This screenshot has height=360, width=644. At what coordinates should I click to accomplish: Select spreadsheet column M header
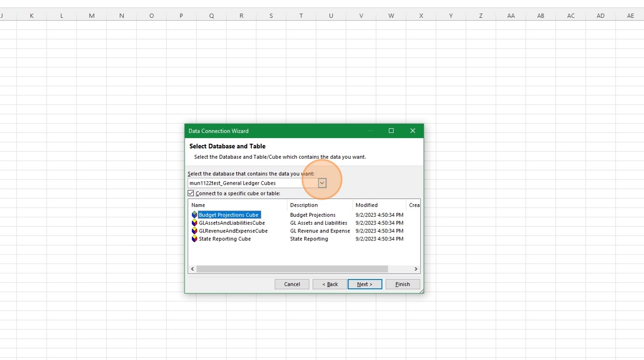91,16
